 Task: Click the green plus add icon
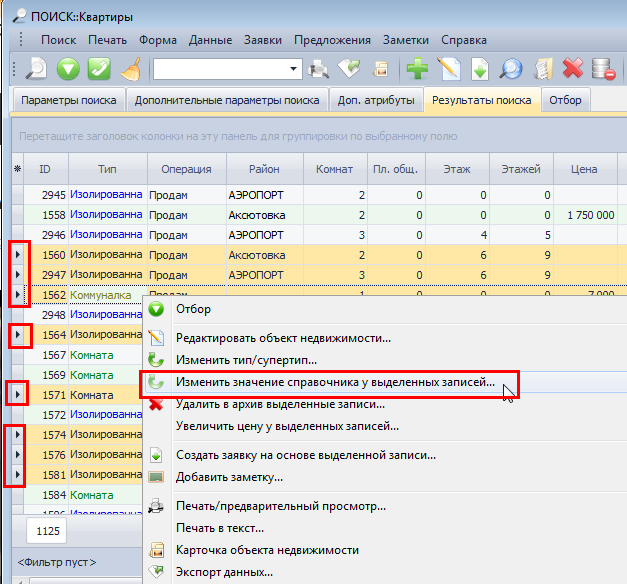(x=417, y=68)
